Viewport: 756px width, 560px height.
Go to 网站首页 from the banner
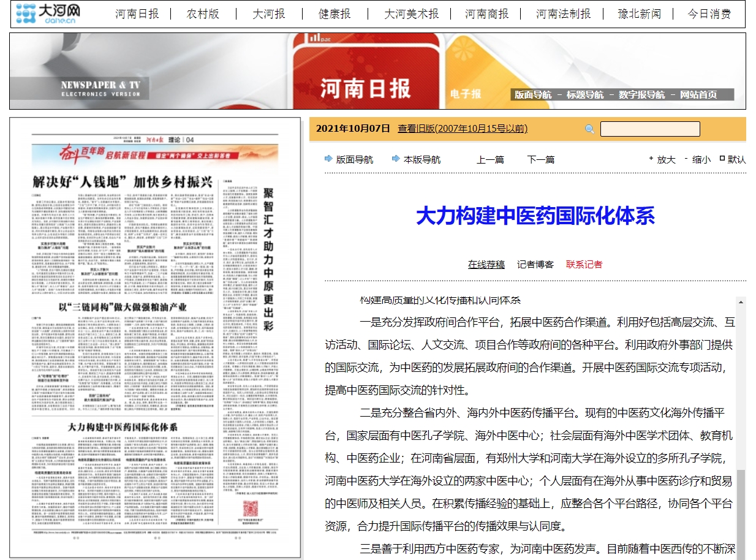pos(698,95)
